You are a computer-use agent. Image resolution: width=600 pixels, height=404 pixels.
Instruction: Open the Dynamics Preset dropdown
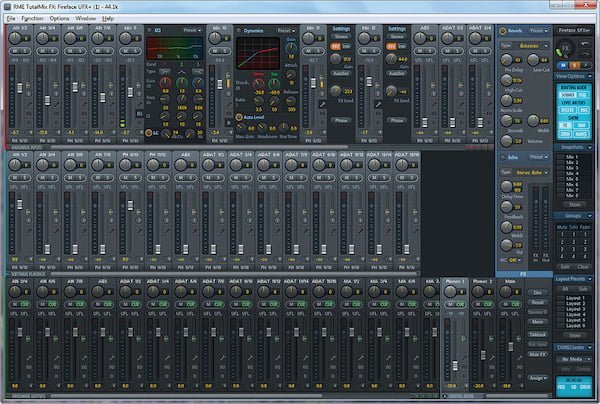(x=287, y=31)
